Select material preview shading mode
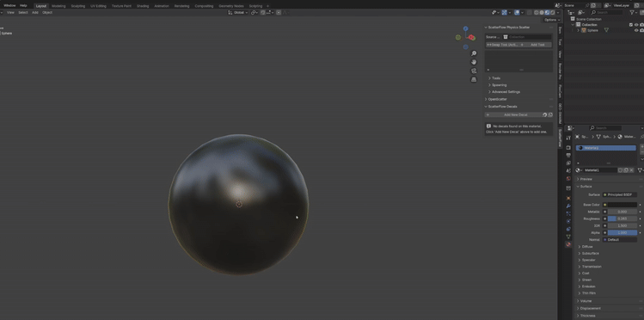 [x=548, y=13]
